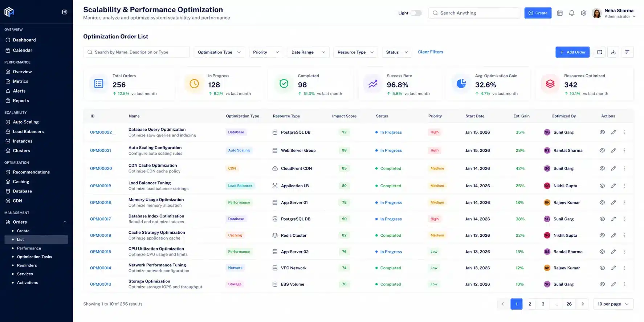View order OPM00017 with eye icon
644x322 pixels.
coord(602,219)
